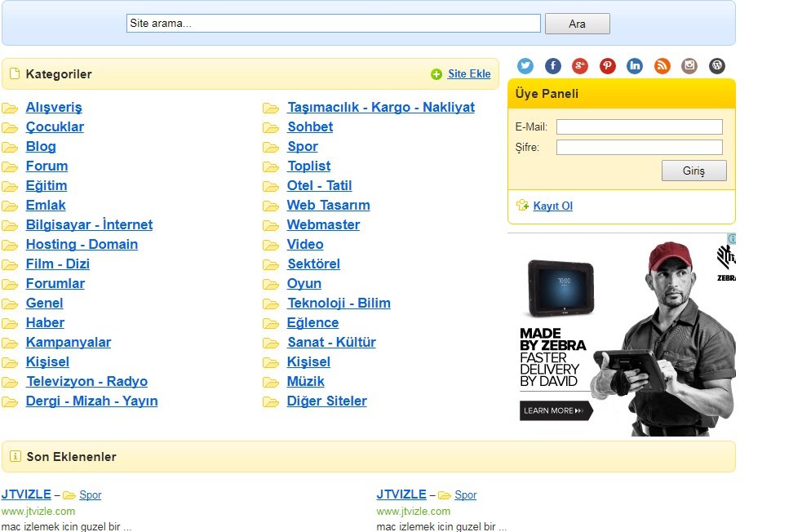This screenshot has height=532, width=802.
Task: Open the Otel - Tatil category
Action: tap(319, 186)
